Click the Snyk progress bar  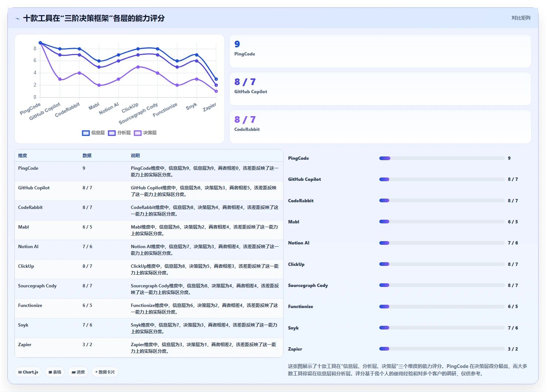(442, 328)
